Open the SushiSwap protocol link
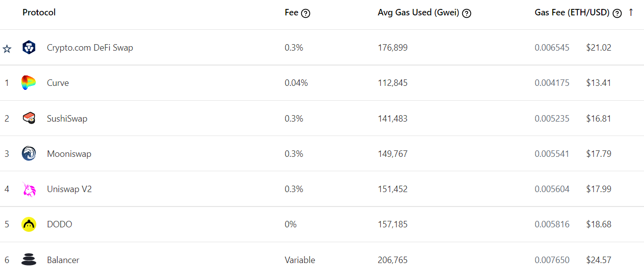The width and height of the screenshot is (644, 272). pos(67,119)
